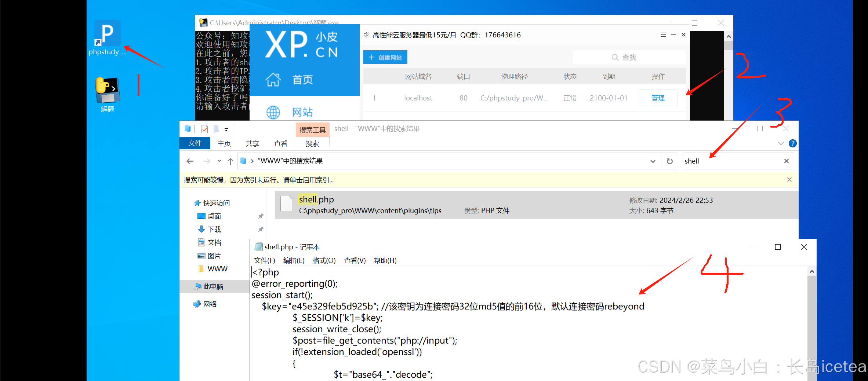
Task: Open the Quick Access Toolbar customize dropdown
Action: (227, 129)
